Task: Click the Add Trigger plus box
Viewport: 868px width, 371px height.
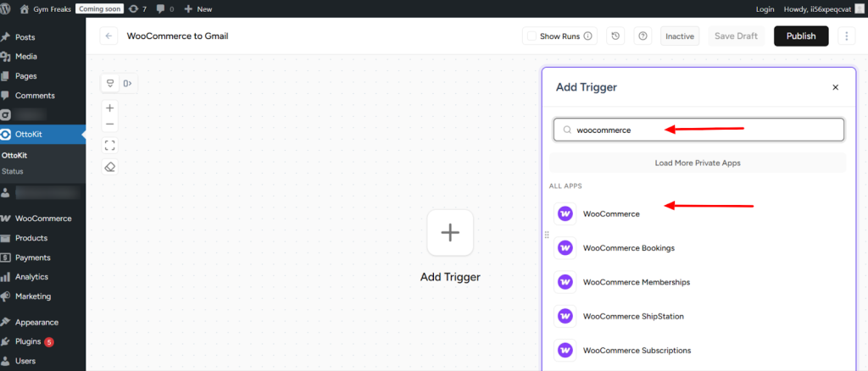Action: pyautogui.click(x=450, y=233)
